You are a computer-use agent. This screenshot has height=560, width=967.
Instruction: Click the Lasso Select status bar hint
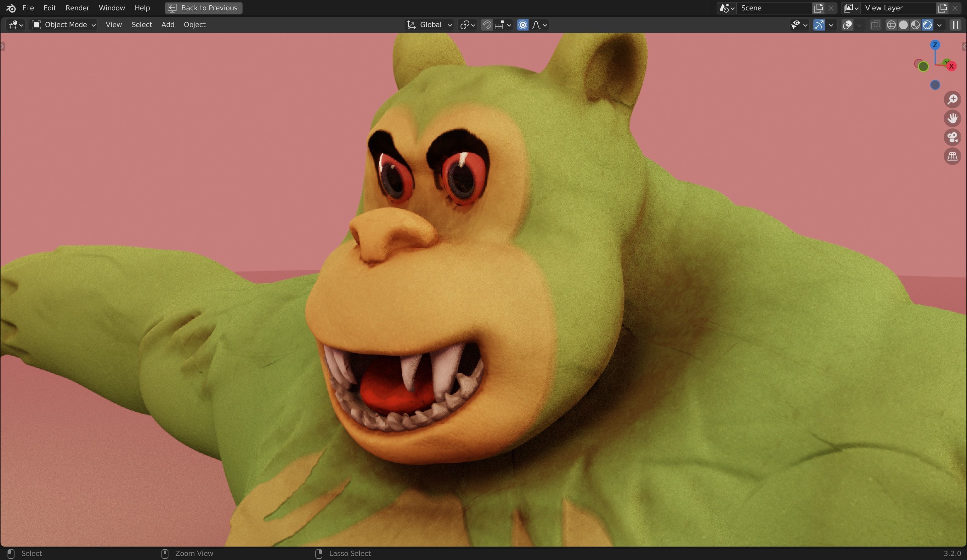pos(350,553)
